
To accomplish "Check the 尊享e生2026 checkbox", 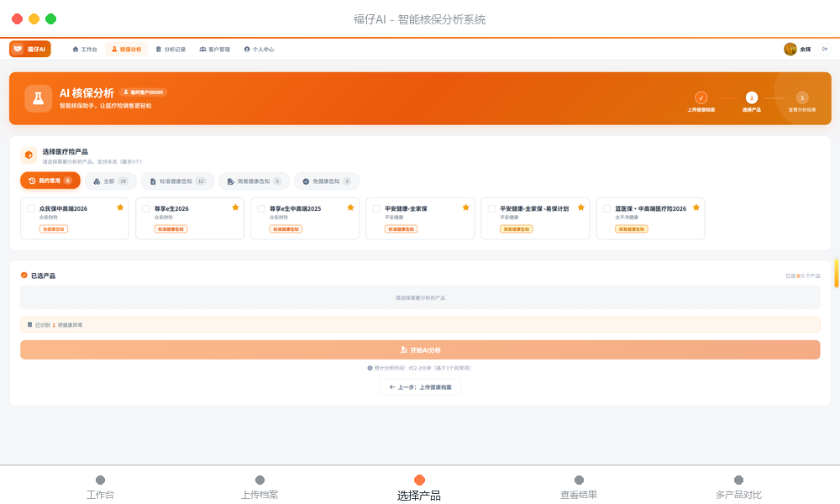I will point(145,209).
